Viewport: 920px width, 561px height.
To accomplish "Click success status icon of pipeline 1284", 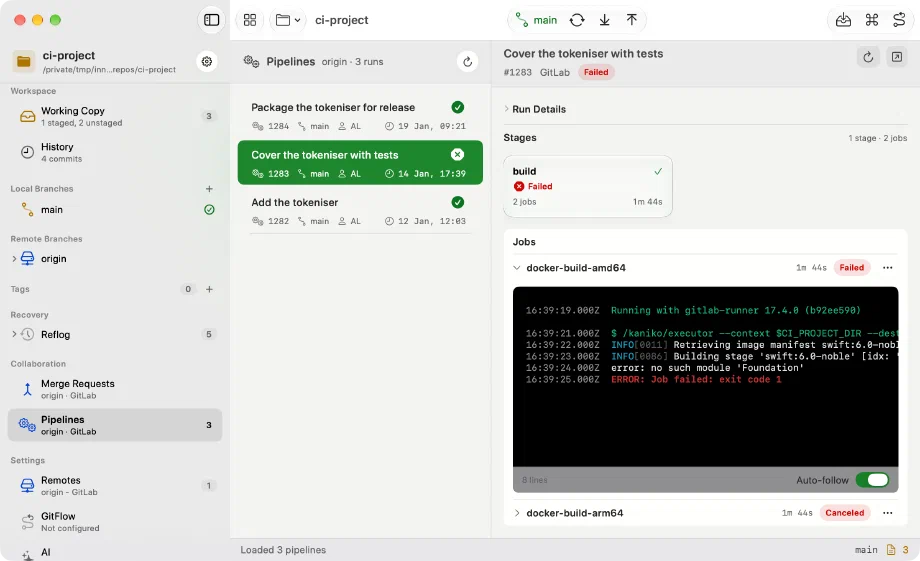I will point(458,107).
